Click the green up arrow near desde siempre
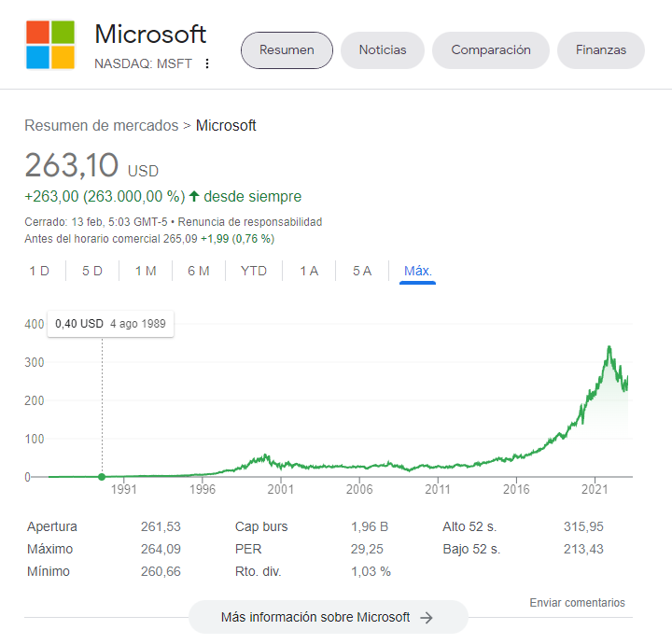 click(x=194, y=196)
